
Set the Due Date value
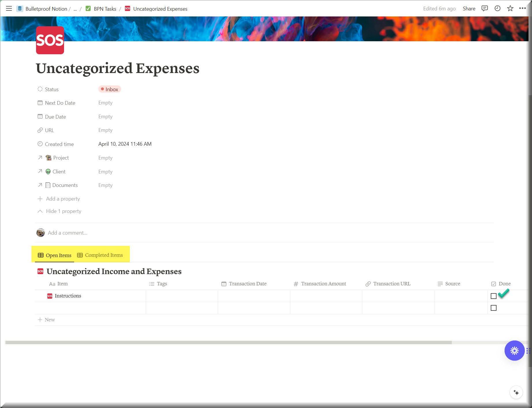pos(105,117)
